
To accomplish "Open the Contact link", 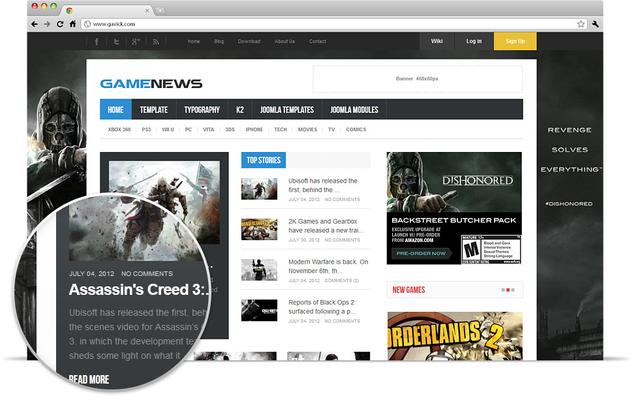I will pyautogui.click(x=318, y=41).
